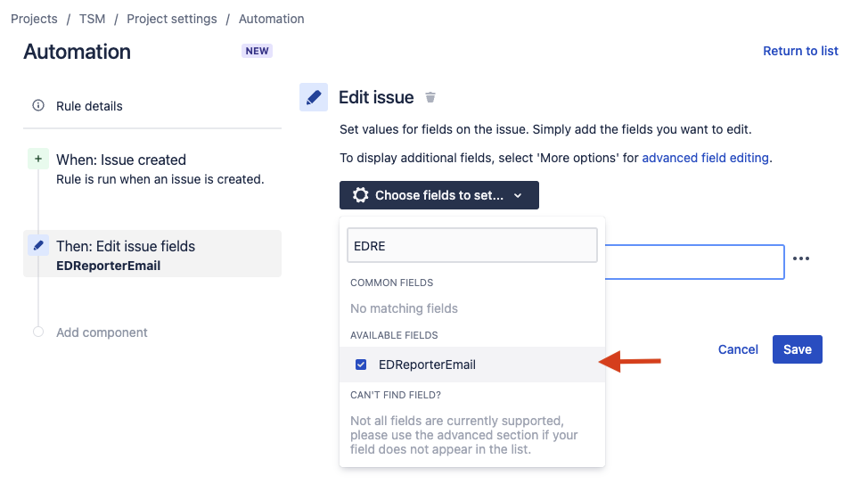The width and height of the screenshot is (868, 500).
Task: Select the Rule details item
Action: [x=89, y=106]
